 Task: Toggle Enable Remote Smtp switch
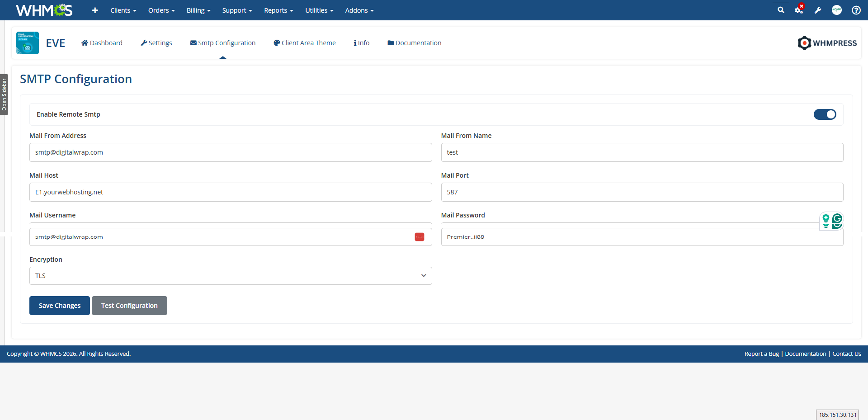tap(825, 114)
